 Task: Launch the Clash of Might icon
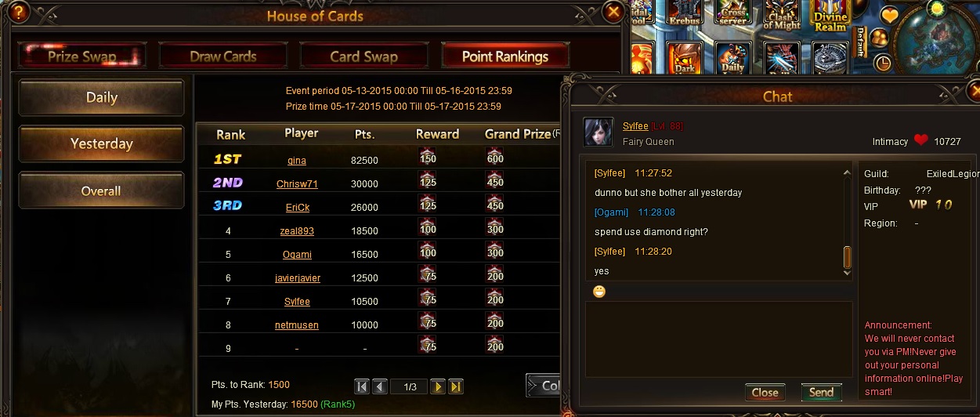[780, 14]
